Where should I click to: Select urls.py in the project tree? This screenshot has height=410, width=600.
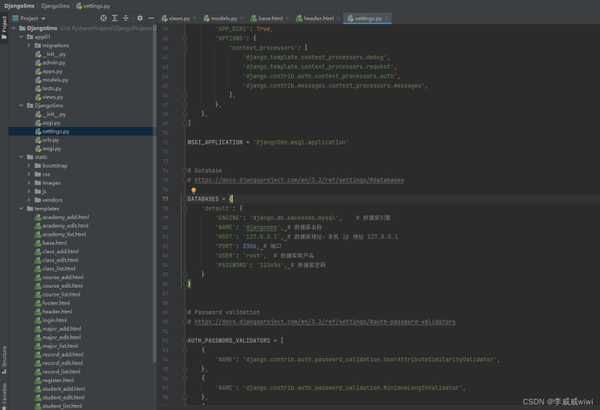tap(51, 139)
